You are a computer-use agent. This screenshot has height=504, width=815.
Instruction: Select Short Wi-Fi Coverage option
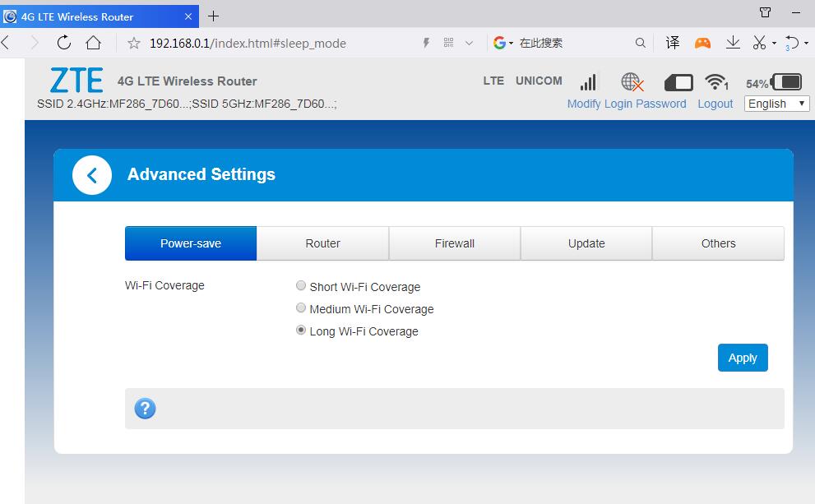301,286
